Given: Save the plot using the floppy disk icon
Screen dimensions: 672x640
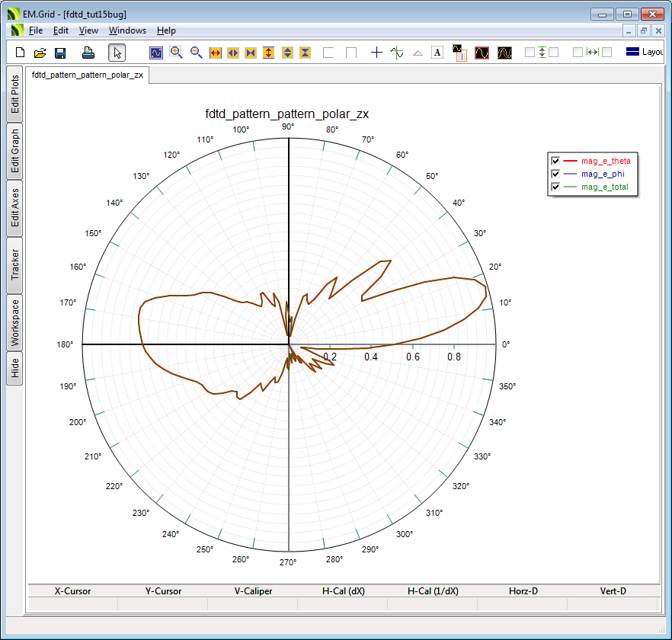Looking at the screenshot, I should 60,53.
